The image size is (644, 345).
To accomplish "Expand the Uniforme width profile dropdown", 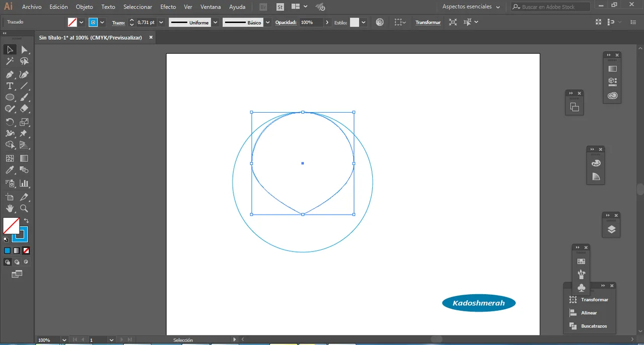I will (x=215, y=23).
